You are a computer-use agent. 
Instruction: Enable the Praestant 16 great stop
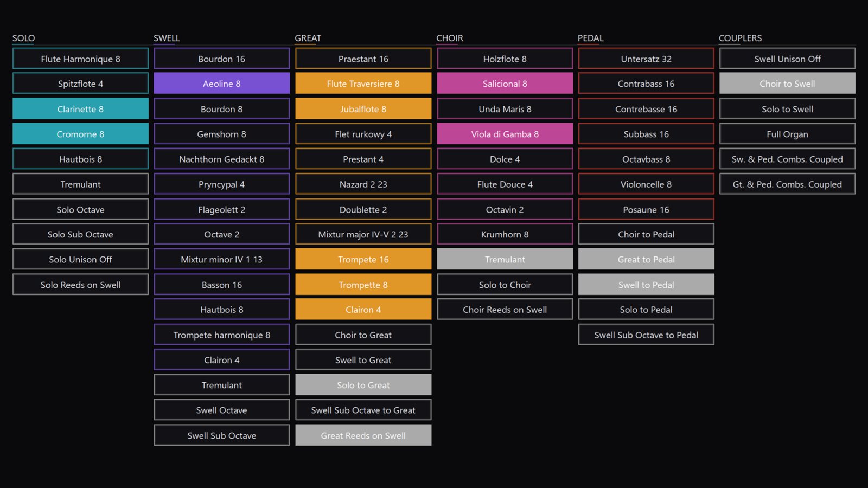click(363, 59)
